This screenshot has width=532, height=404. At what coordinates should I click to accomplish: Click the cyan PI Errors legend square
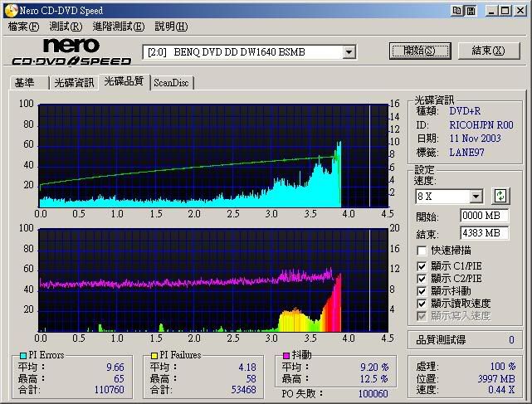click(x=22, y=356)
